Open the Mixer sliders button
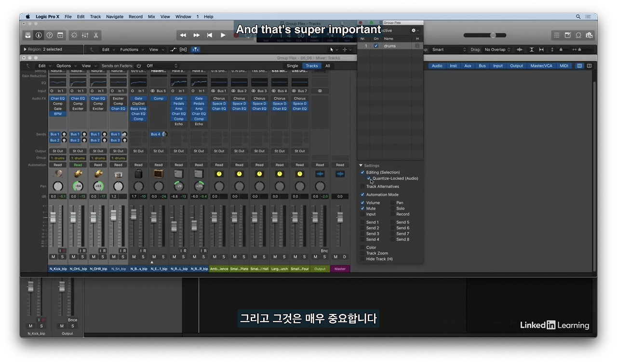The height and width of the screenshot is (364, 617). coord(85,35)
